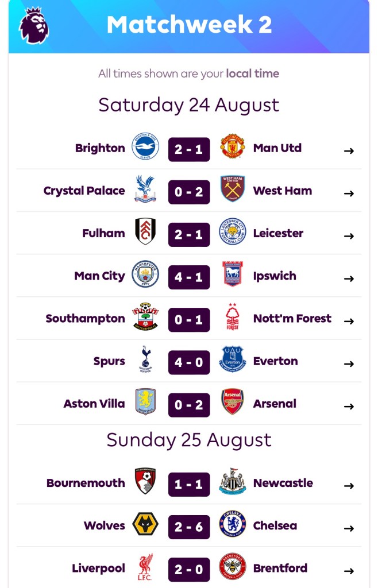Select the Man City club badge
The height and width of the screenshot is (588, 378).
click(145, 276)
